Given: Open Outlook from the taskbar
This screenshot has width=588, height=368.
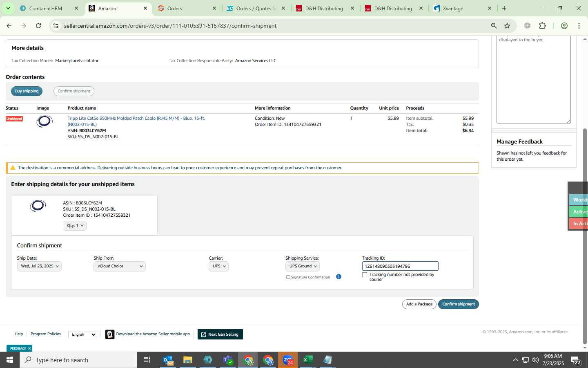Looking at the screenshot, I should point(168,360).
